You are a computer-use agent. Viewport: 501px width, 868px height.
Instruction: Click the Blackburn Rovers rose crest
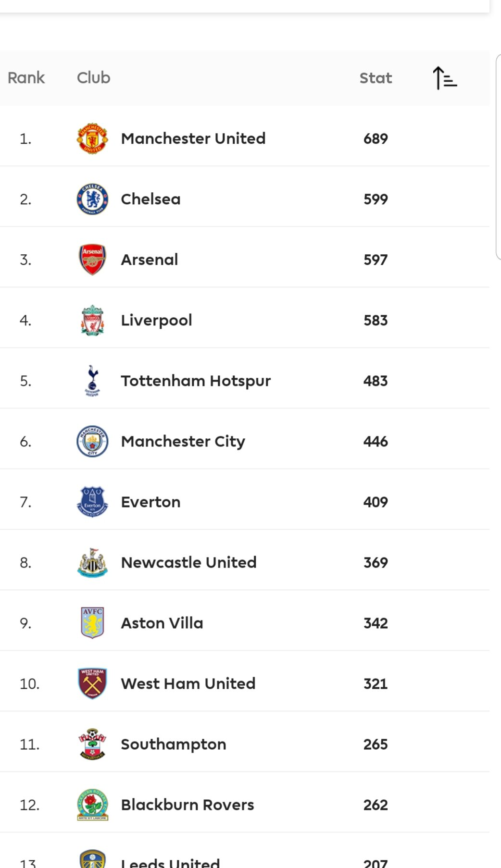point(92,805)
